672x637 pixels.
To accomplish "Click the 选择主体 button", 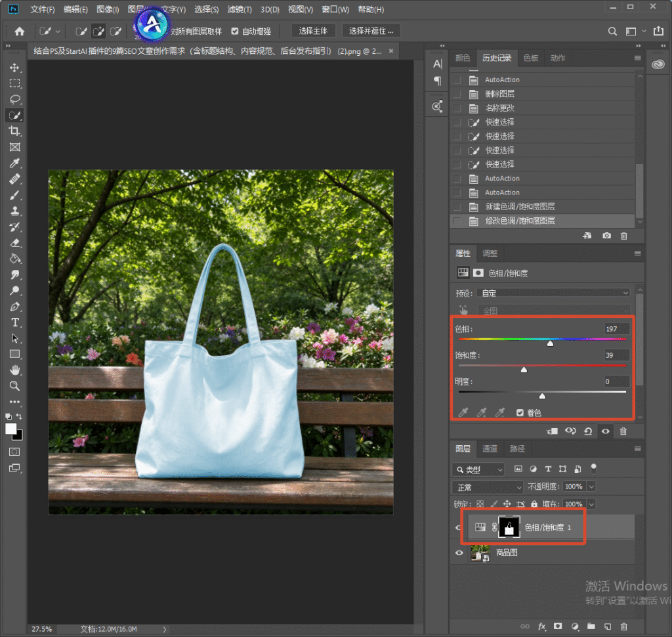I will click(x=313, y=31).
